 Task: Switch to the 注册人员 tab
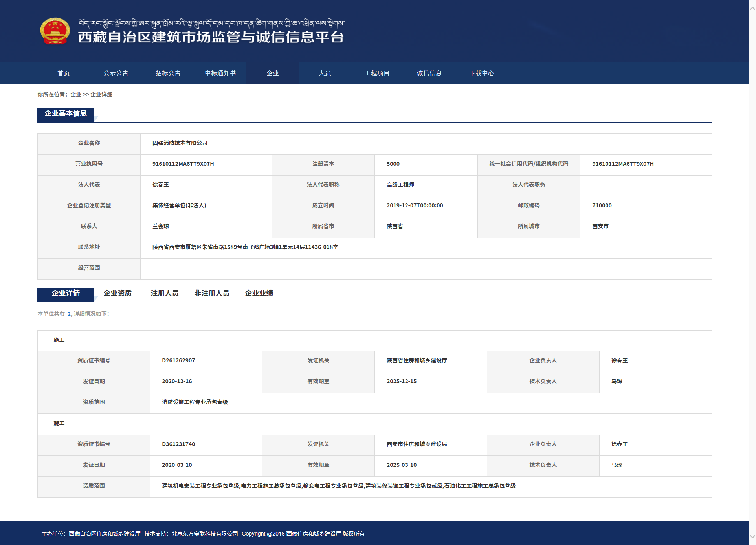point(165,293)
